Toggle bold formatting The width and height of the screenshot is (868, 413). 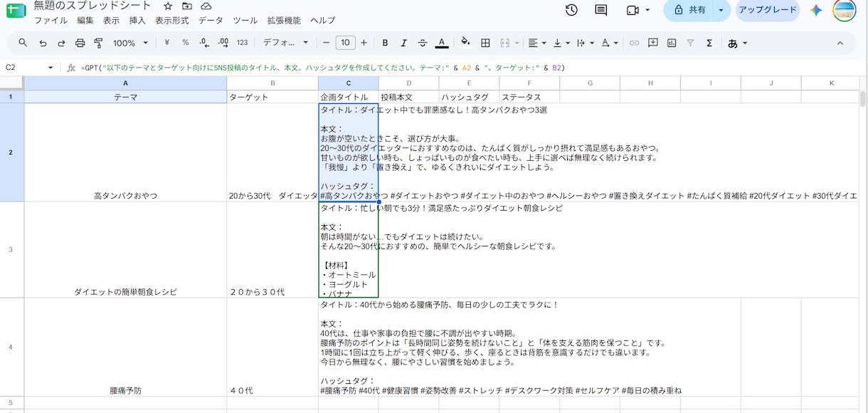pos(385,43)
